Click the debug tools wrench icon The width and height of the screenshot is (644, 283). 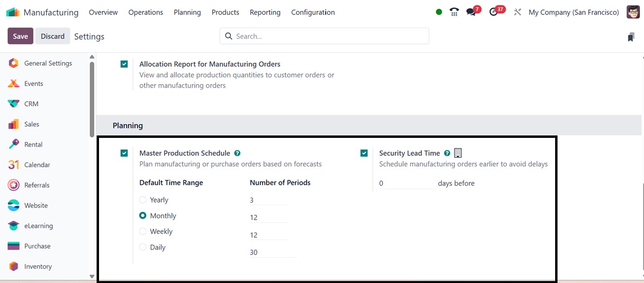pos(517,12)
